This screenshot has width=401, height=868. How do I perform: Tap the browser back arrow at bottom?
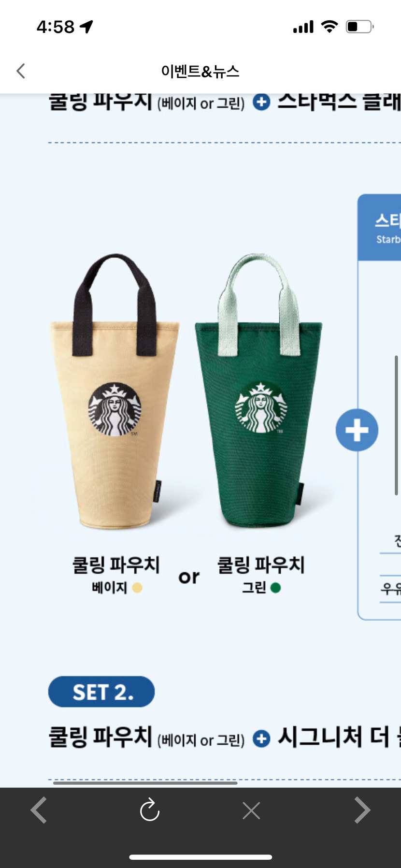pyautogui.click(x=39, y=810)
